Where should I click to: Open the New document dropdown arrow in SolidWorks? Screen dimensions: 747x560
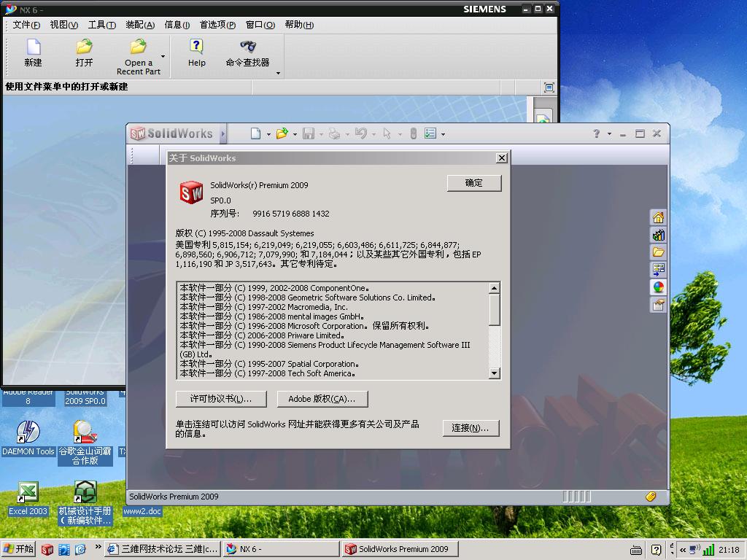pos(268,135)
